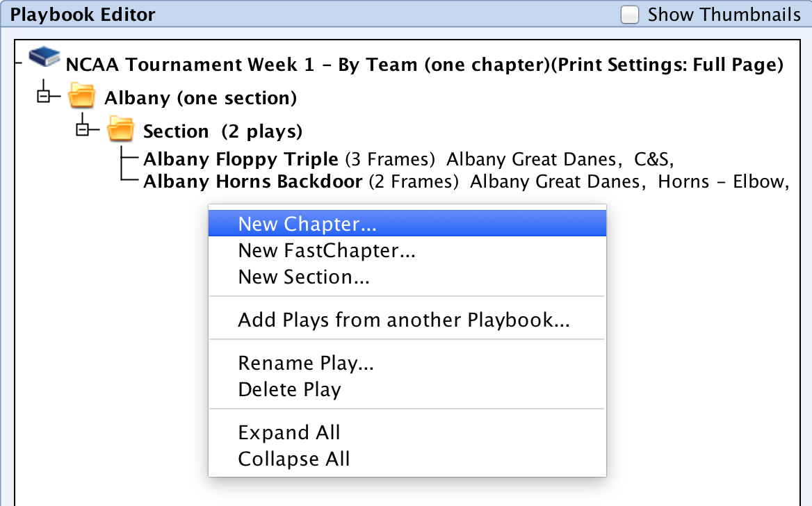
Task: Select the Albany Floppy Triple play
Action: click(x=241, y=158)
